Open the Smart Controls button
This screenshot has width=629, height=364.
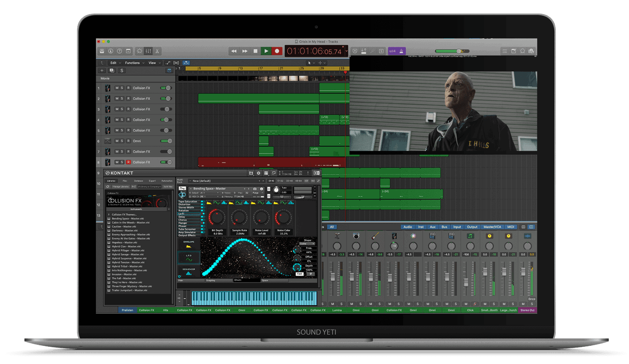[x=139, y=51]
